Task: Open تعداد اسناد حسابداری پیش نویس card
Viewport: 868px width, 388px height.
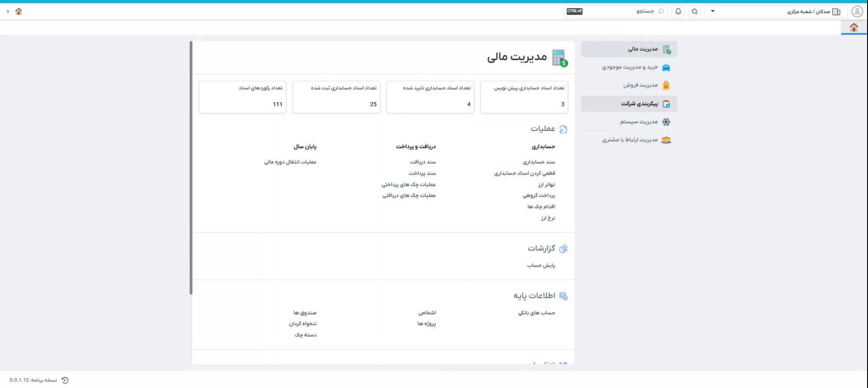Action: (x=524, y=97)
